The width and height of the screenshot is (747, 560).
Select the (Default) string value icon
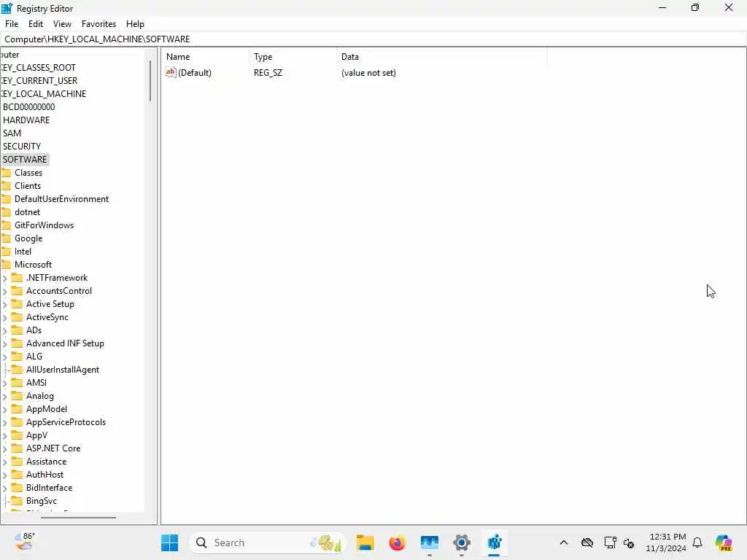click(170, 72)
